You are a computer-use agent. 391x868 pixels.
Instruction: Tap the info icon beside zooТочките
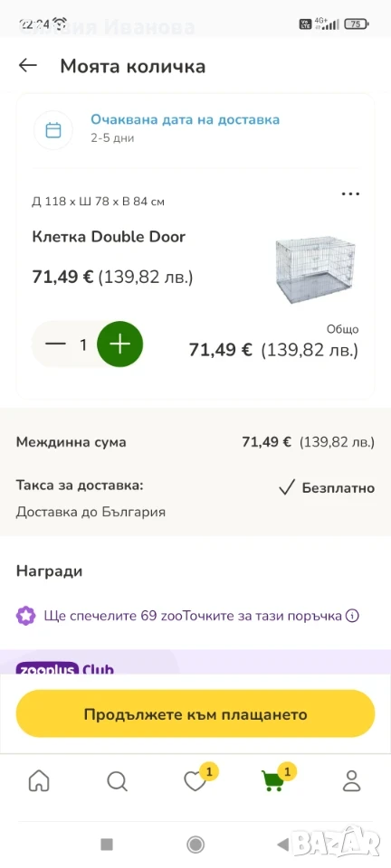pos(352,616)
